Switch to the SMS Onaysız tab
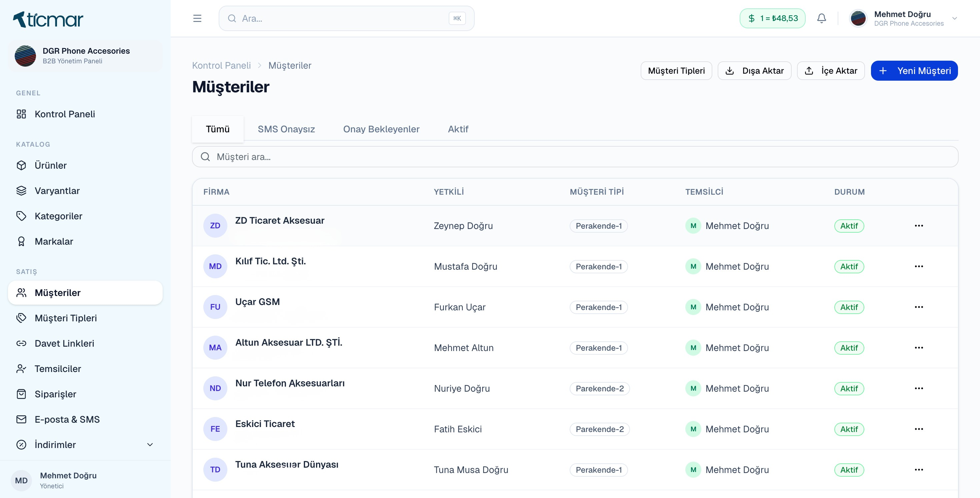This screenshot has width=980, height=498. tap(286, 129)
